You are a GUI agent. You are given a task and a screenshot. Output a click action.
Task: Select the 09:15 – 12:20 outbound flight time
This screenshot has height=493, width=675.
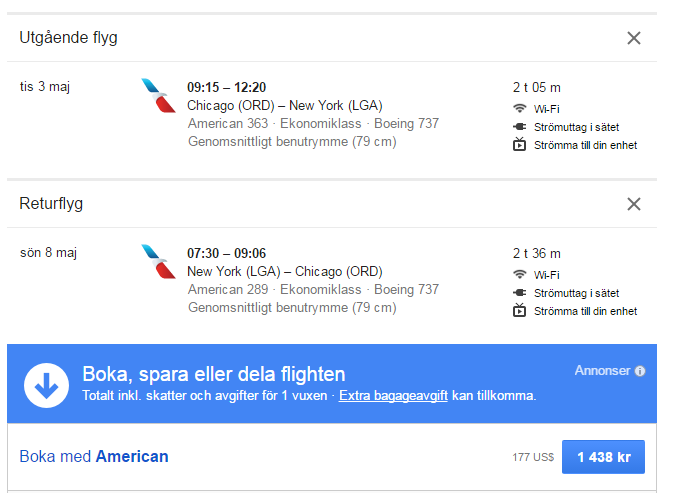tap(227, 87)
